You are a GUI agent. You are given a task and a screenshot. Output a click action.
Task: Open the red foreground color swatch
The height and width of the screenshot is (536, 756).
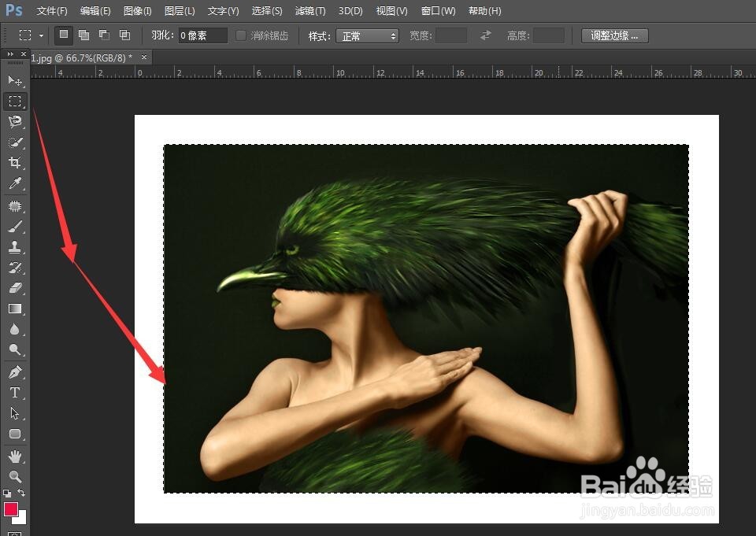click(x=11, y=509)
